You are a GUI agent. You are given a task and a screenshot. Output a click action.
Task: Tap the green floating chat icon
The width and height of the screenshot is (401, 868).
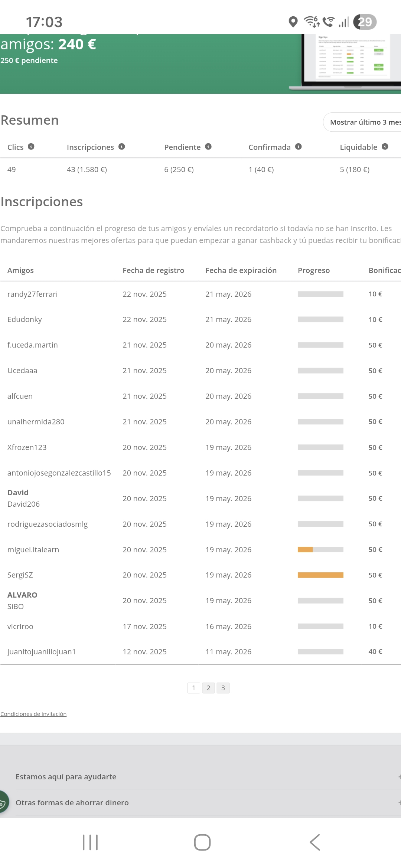coord(3,802)
